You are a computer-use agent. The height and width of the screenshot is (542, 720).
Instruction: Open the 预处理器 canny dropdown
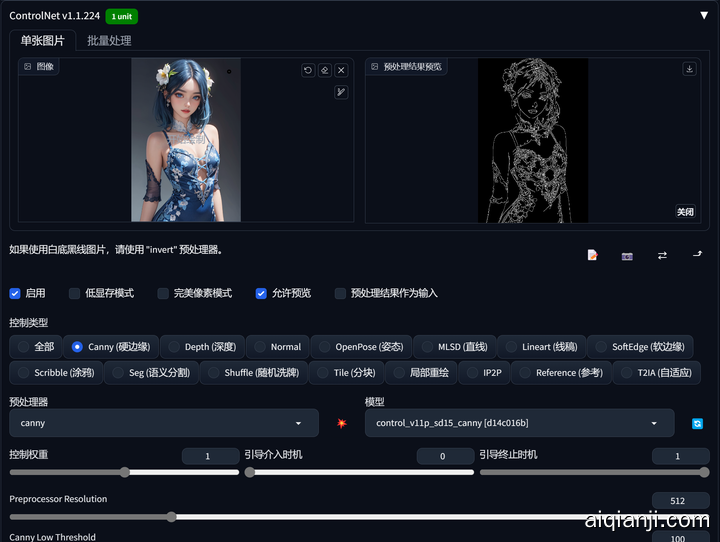tap(163, 423)
